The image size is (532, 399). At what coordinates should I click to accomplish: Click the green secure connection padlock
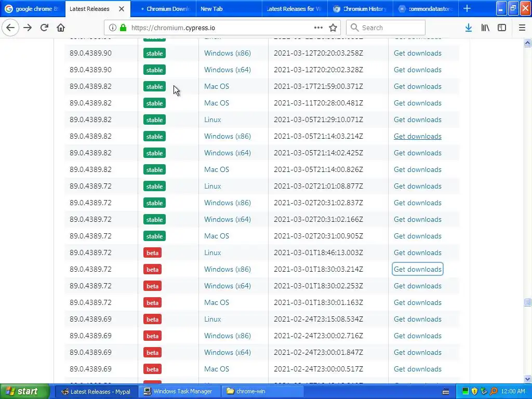[123, 28]
